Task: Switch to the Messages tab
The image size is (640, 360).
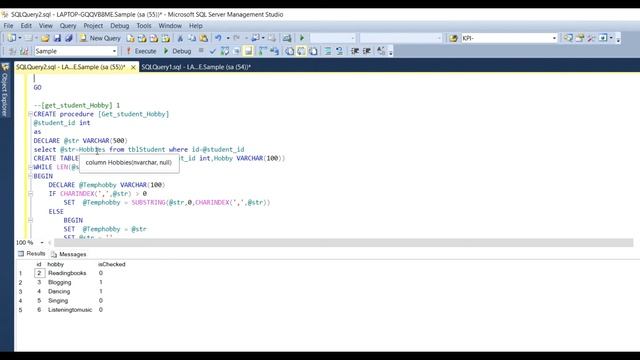Action: [69, 254]
